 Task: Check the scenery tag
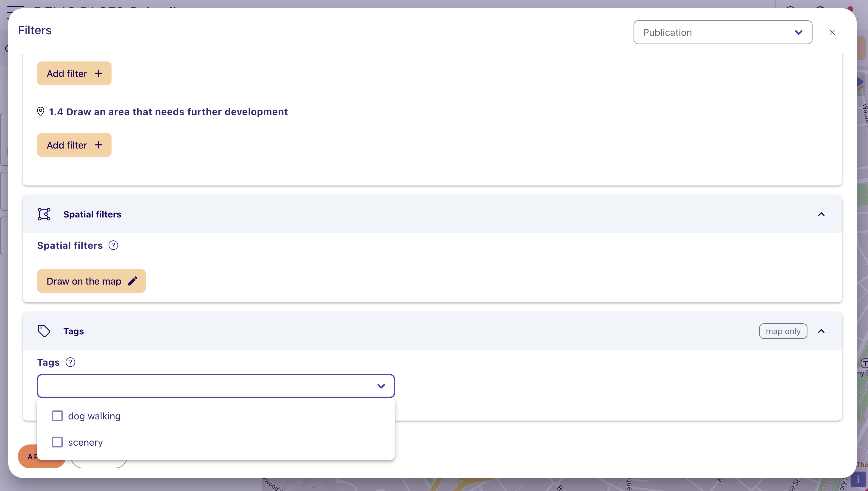57,442
